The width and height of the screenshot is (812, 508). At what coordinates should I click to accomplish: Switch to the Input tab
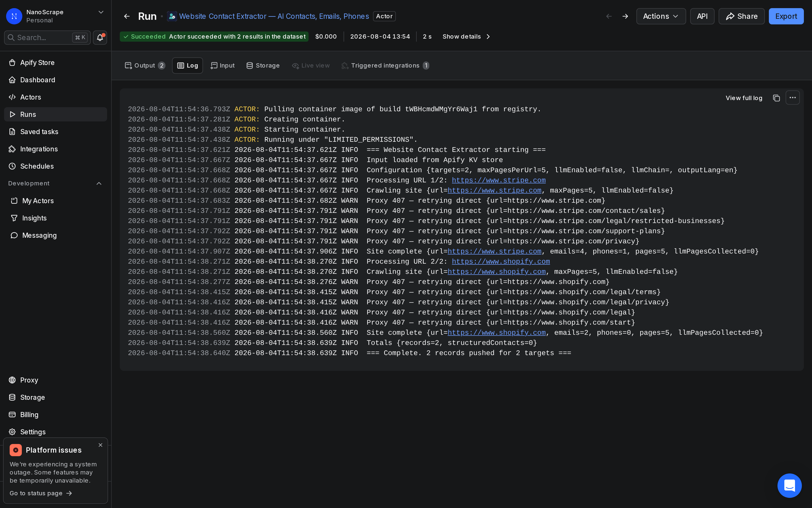(223, 66)
